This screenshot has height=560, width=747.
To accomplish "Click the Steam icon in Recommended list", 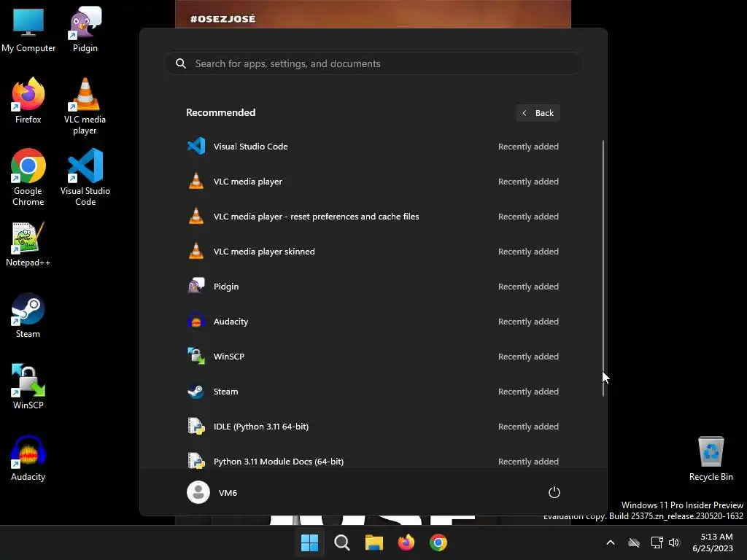I will coord(196,392).
